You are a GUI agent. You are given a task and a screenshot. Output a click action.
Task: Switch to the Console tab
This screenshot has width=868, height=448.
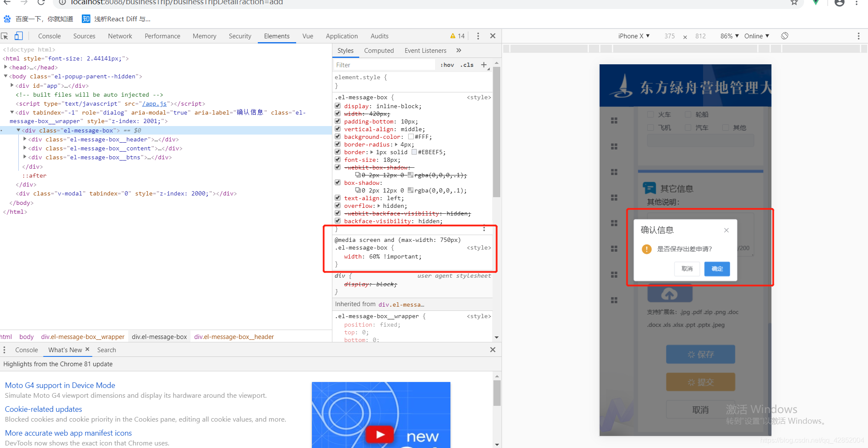[x=49, y=36]
